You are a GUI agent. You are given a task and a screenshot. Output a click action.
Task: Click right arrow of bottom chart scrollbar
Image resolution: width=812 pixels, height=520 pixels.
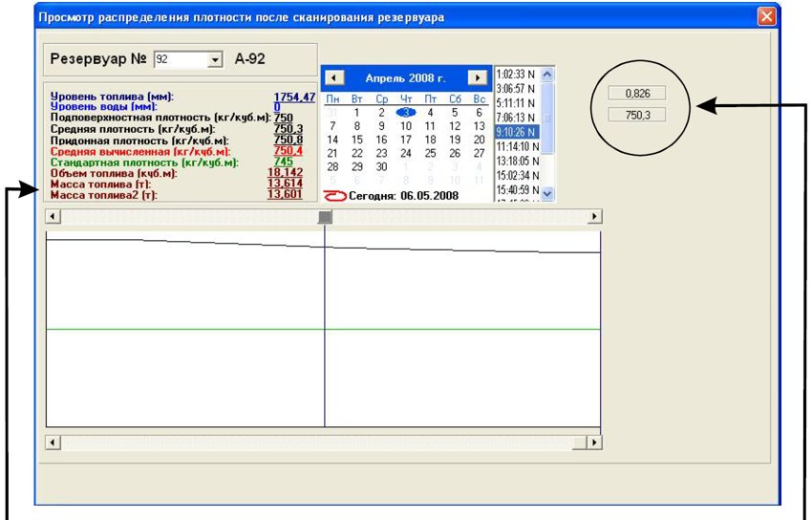click(x=595, y=443)
